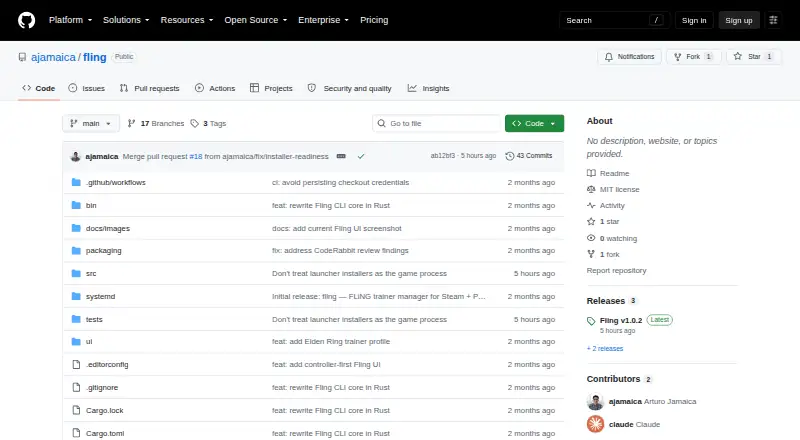Click the branches icon beside 17 Branches
This screenshot has width=800, height=440.
point(132,124)
